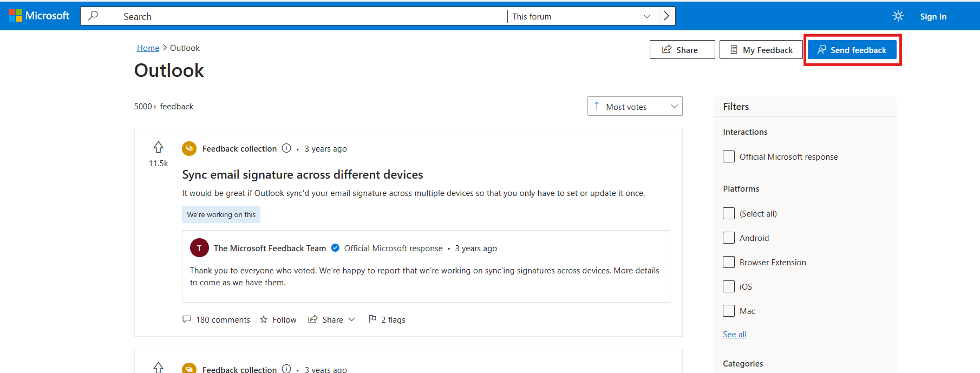The image size is (980, 373).
Task: Check the (Select all) platforms box
Action: click(729, 213)
